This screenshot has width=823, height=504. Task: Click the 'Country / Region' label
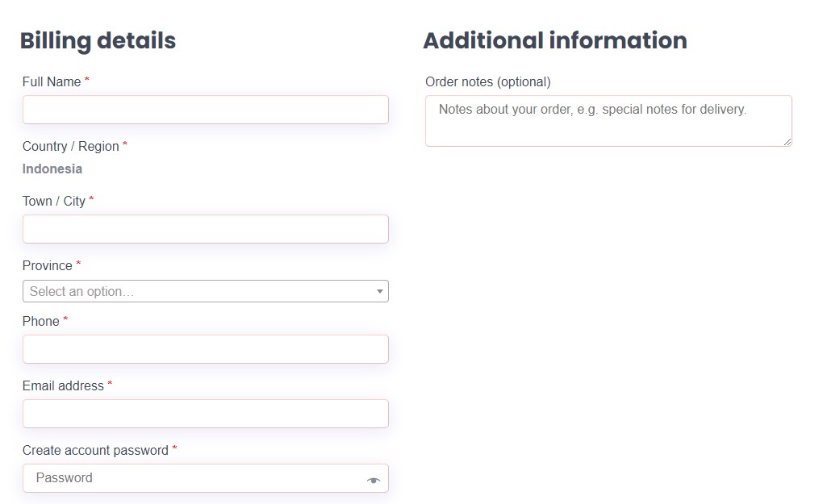(x=71, y=146)
